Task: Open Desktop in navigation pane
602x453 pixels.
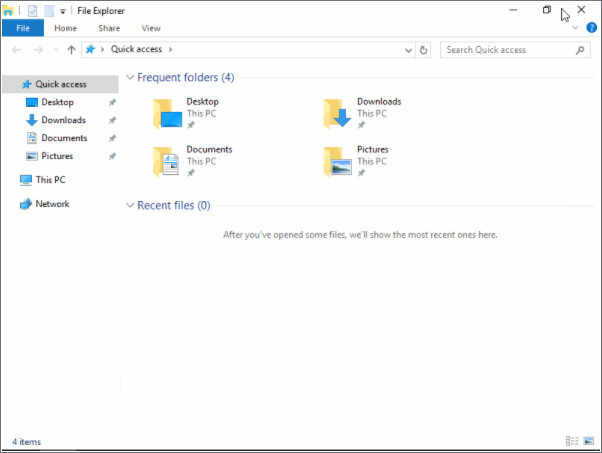Action: click(x=57, y=102)
